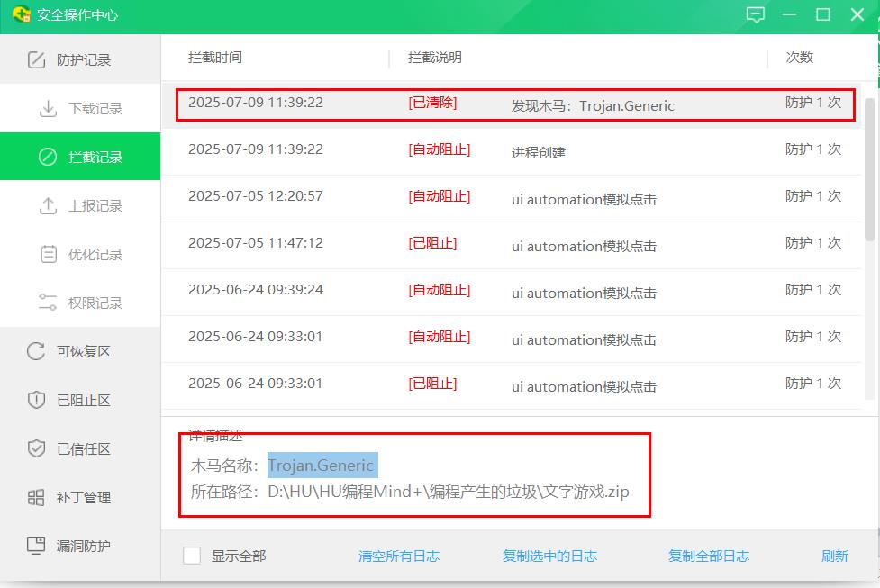Click the 漏洞防护 monitor icon

coord(36,546)
